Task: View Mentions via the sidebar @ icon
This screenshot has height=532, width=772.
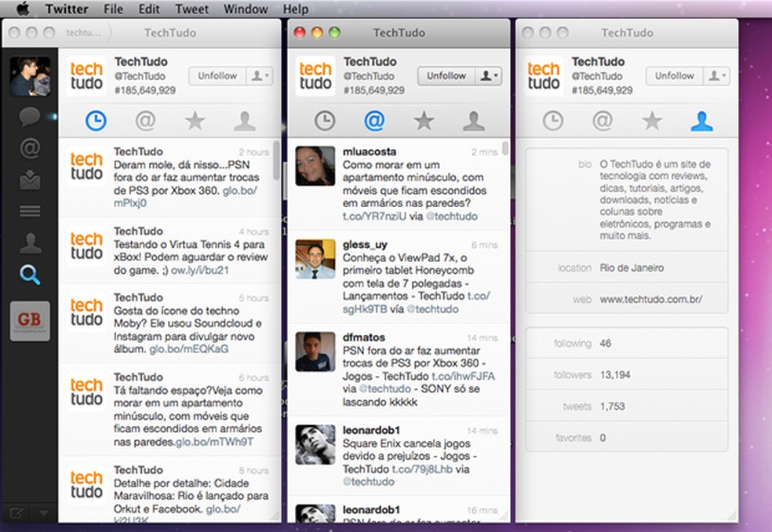Action: pos(29,147)
